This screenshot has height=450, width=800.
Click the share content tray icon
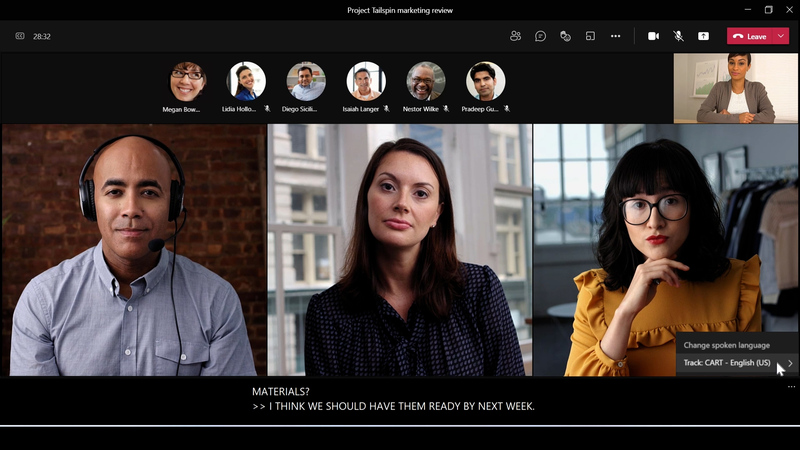tap(703, 36)
